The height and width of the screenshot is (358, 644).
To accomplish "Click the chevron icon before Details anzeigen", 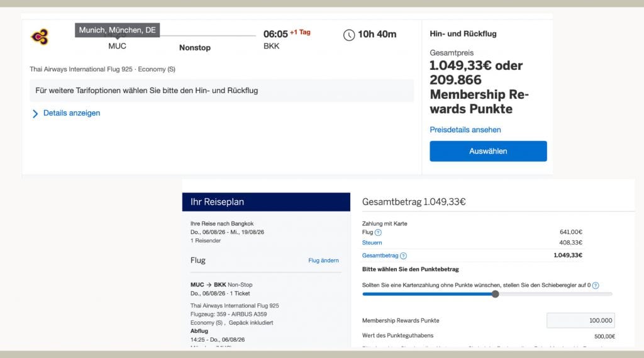I will 35,114.
